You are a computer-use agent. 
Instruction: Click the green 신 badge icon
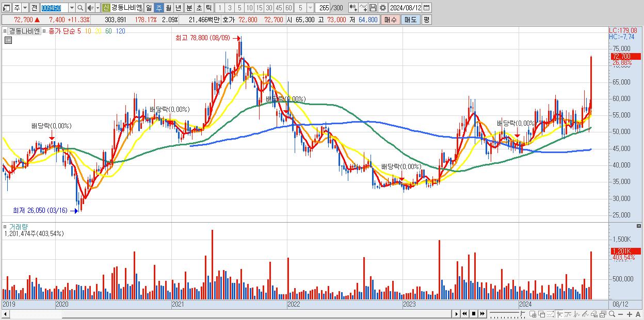[106, 8]
